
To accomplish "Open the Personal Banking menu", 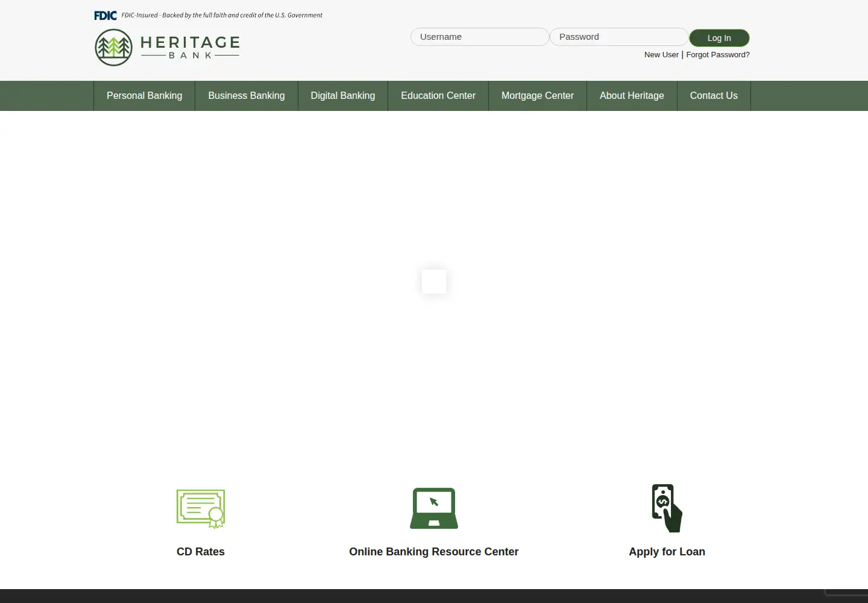I will pyautogui.click(x=144, y=96).
